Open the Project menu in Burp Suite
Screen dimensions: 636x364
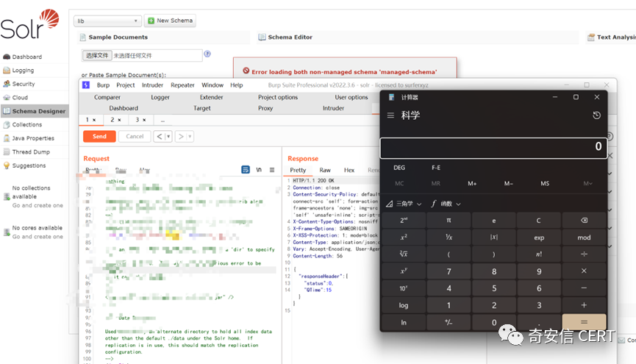(125, 85)
